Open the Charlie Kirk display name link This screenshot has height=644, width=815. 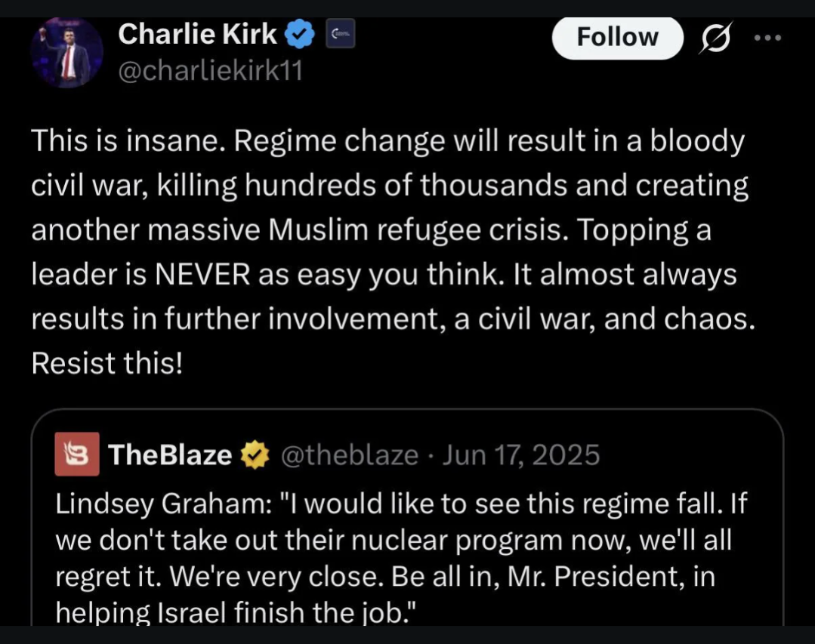click(x=198, y=34)
